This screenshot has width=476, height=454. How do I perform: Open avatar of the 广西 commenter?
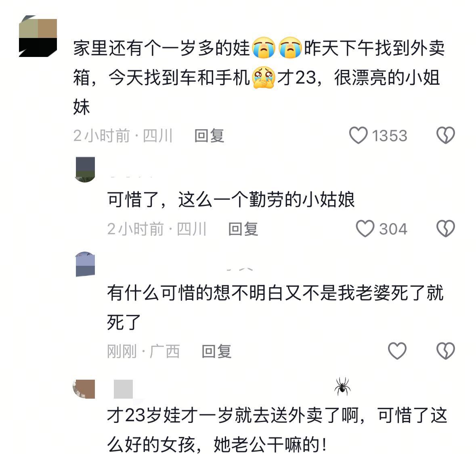tap(85, 264)
